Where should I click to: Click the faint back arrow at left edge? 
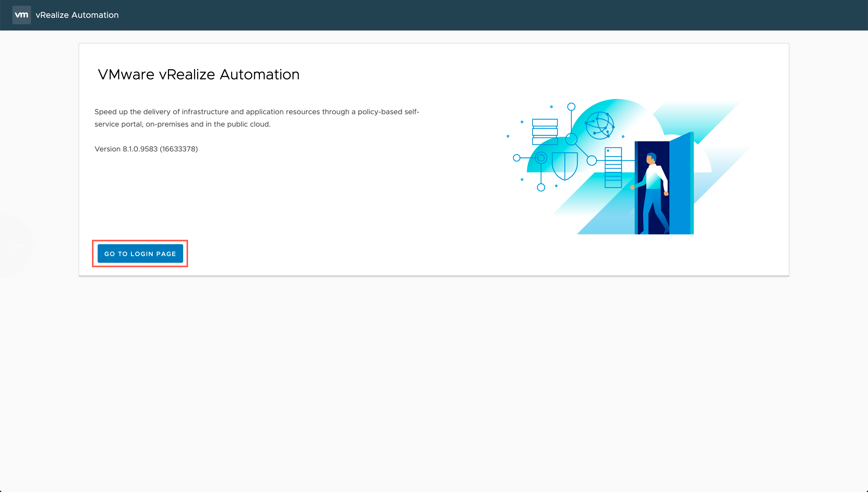(x=15, y=246)
